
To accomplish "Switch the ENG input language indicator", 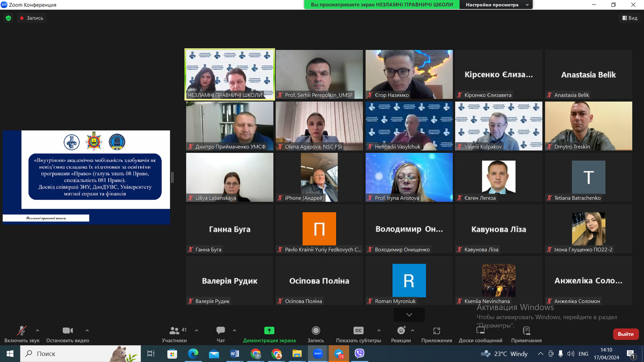I will pyautogui.click(x=584, y=354).
